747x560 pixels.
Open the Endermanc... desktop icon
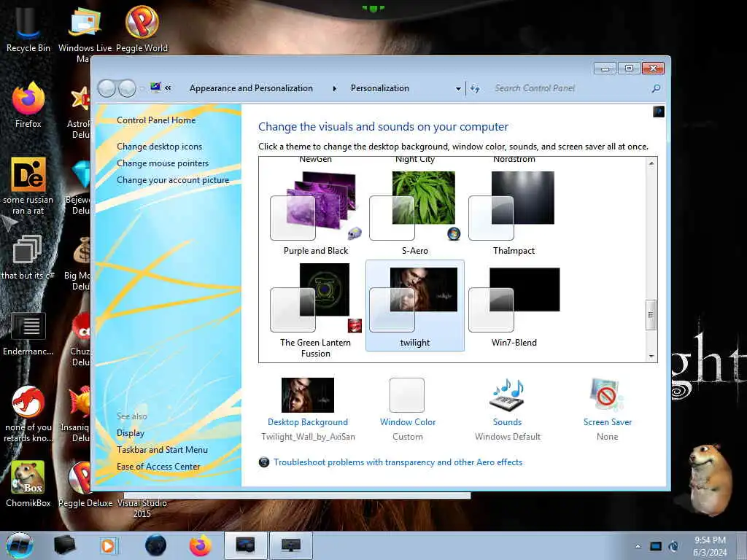pyautogui.click(x=28, y=333)
